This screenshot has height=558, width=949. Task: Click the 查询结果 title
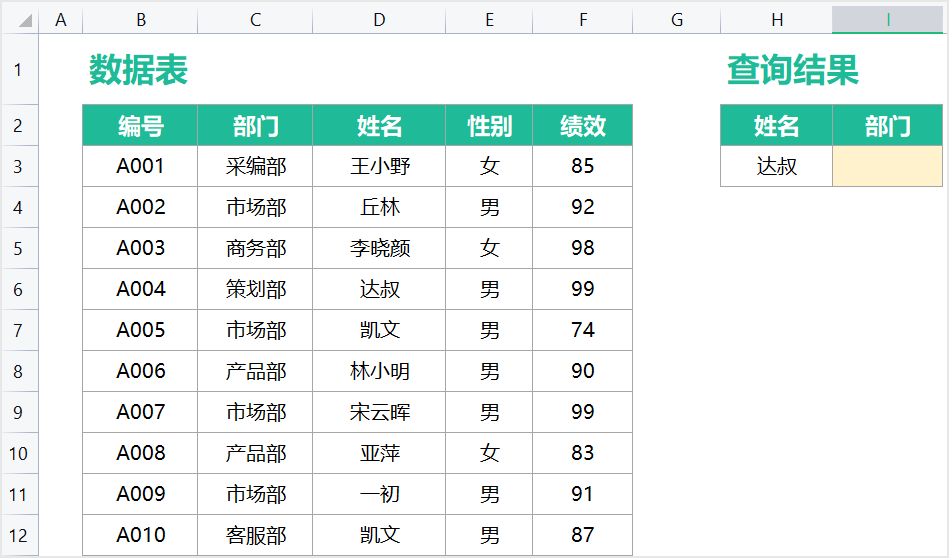click(x=793, y=70)
